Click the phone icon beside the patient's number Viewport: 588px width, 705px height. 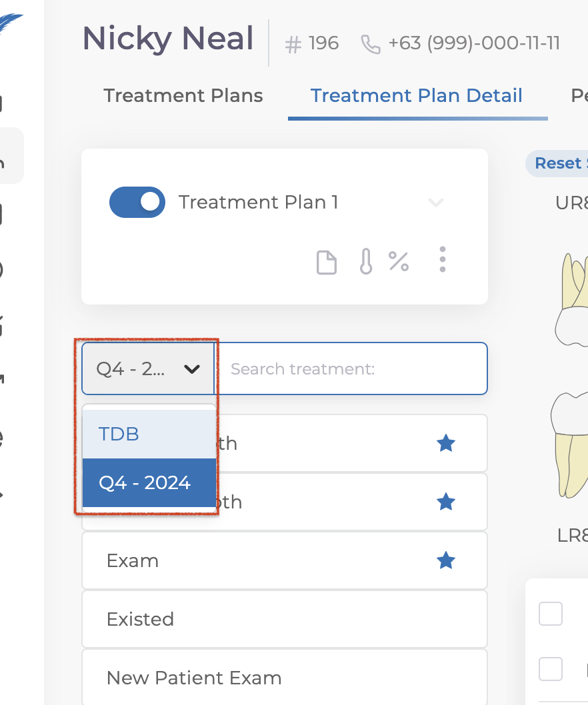371,44
